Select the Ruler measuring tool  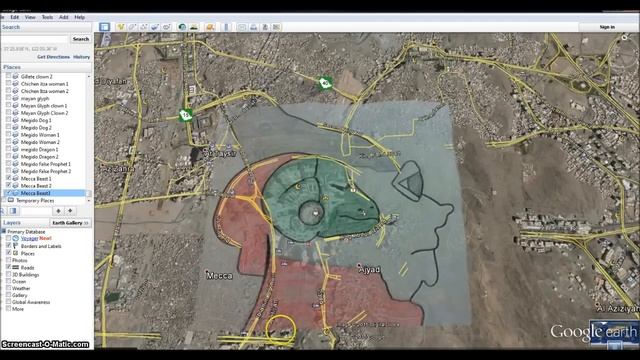(227, 27)
